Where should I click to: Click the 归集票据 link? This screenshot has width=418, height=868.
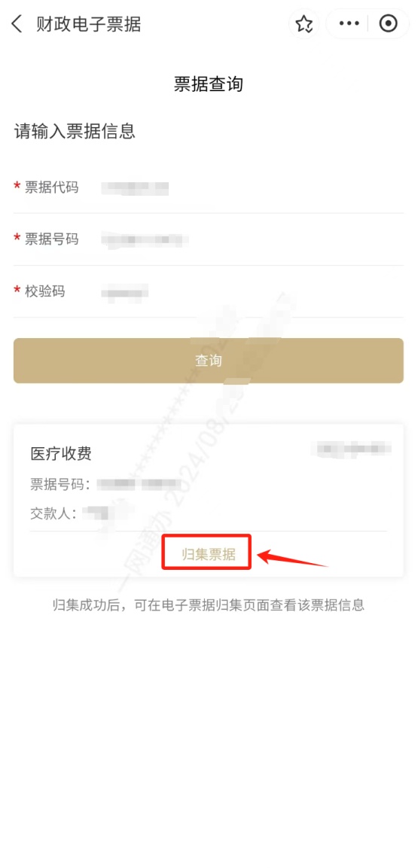pos(208,555)
